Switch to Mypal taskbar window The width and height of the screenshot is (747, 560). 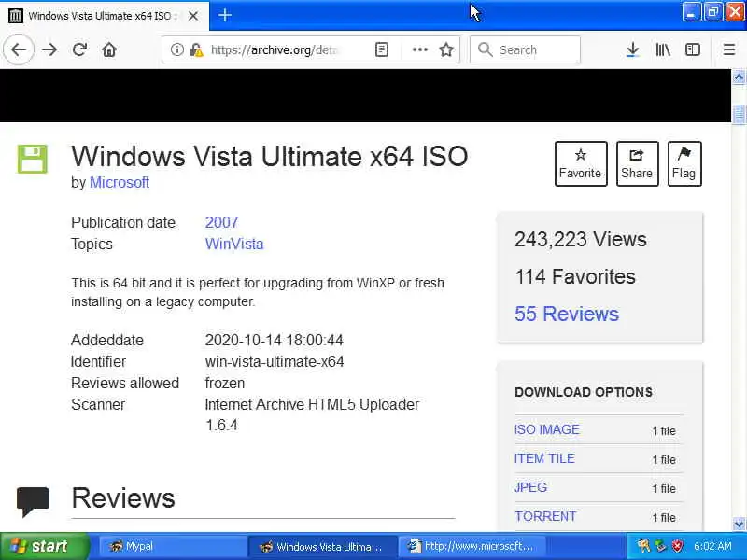pos(172,547)
